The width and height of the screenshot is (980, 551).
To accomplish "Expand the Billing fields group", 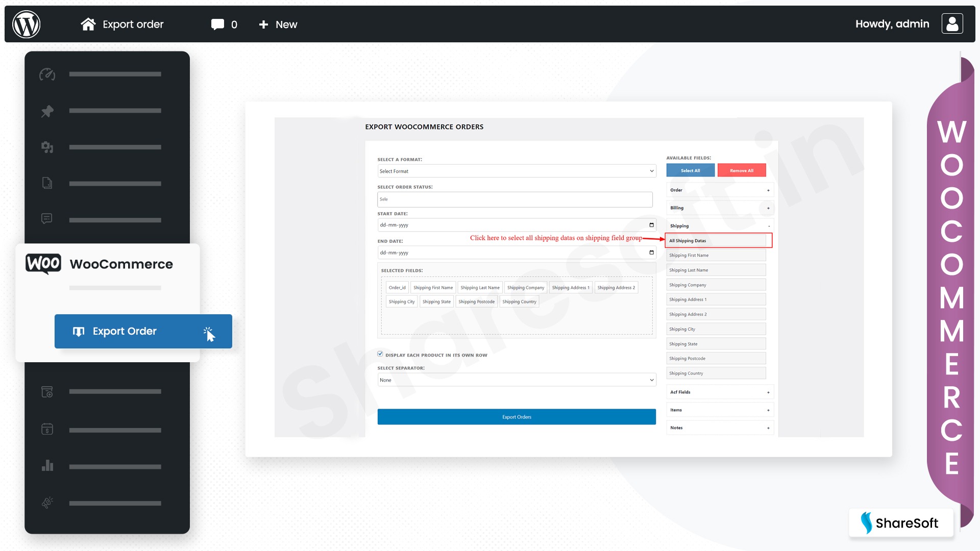I will tap(720, 208).
